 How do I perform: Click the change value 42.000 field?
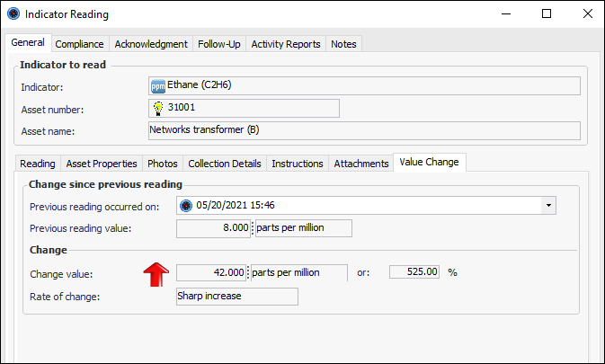211,272
